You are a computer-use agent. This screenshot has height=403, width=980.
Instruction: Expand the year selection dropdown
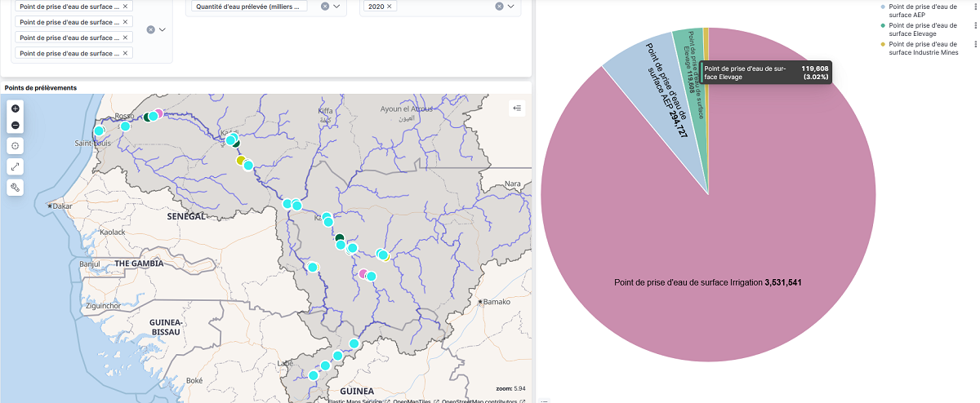pos(512,7)
